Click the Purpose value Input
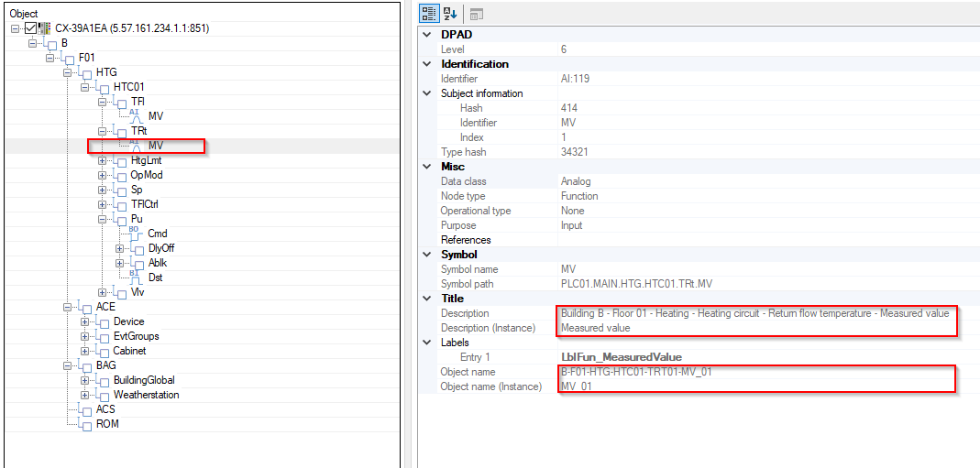The image size is (980, 468). pyautogui.click(x=571, y=225)
